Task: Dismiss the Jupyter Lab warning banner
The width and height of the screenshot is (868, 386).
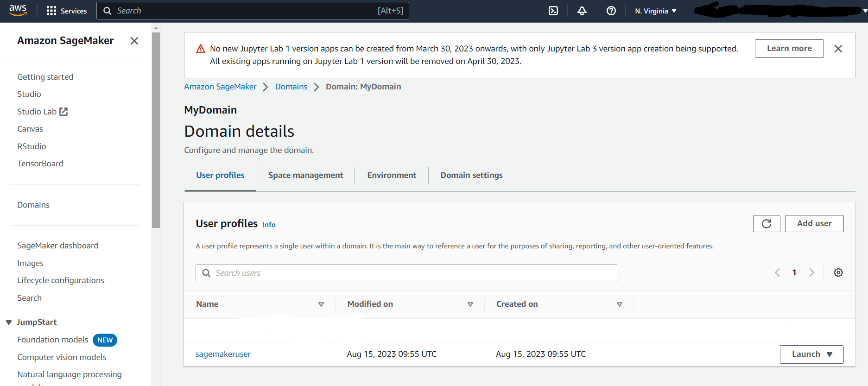Action: [x=838, y=49]
